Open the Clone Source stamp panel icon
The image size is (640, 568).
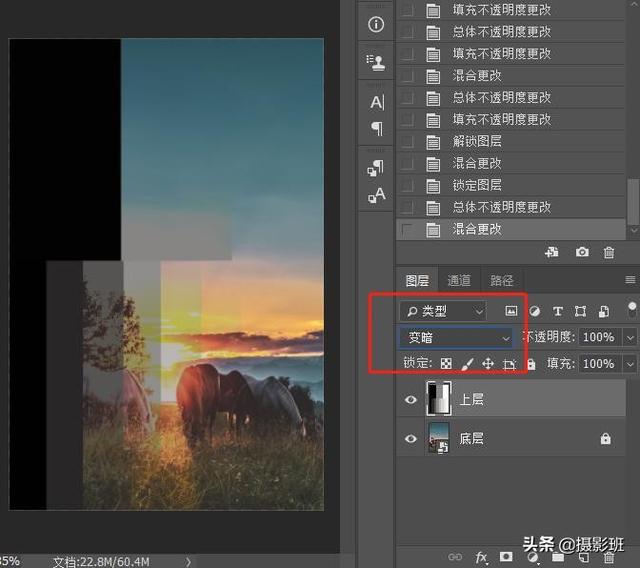(376, 62)
